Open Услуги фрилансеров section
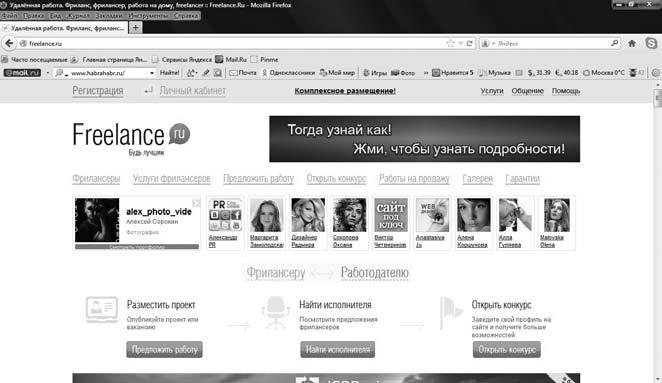 point(171,179)
